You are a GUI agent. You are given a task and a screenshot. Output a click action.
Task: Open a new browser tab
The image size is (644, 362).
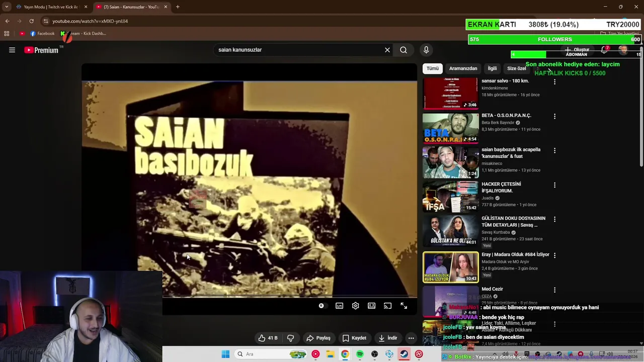point(178,7)
